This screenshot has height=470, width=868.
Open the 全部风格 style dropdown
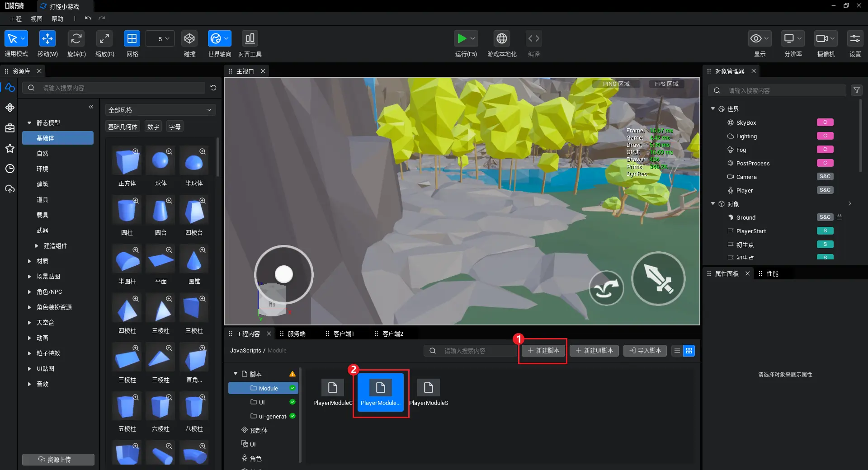coord(160,110)
